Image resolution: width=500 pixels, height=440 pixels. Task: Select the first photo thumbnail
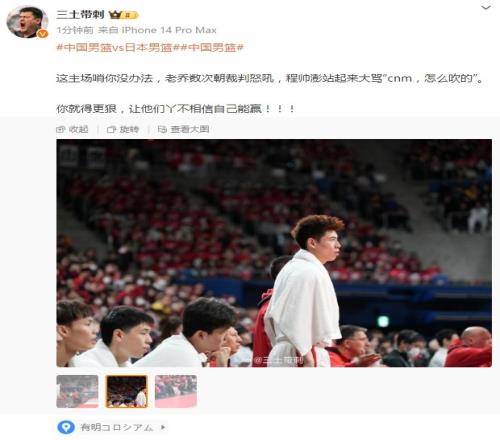tap(77, 391)
